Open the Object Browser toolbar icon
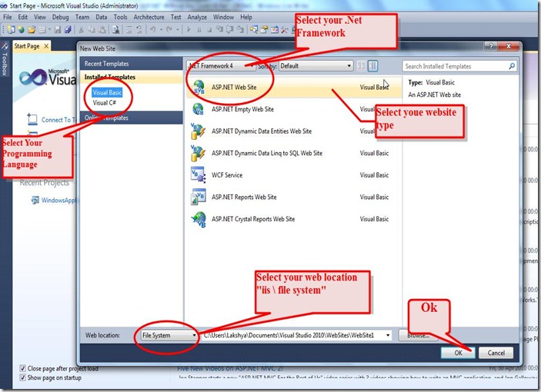Viewport: 541px width, 392px height. click(275, 30)
